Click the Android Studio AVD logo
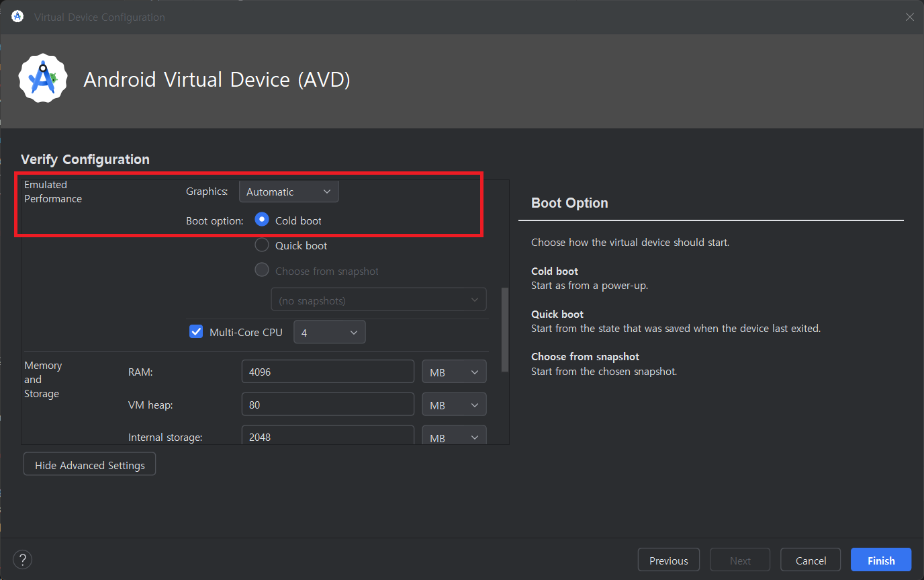Screen dimensions: 924x580 point(42,79)
